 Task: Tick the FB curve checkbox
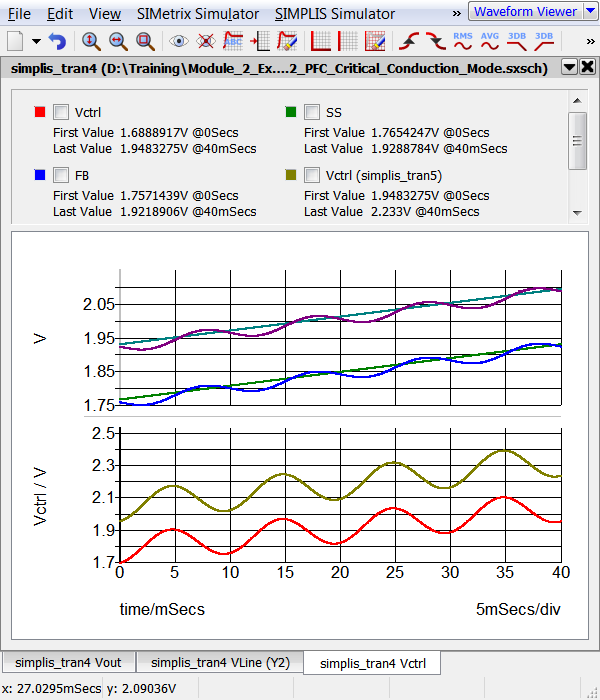point(61,175)
